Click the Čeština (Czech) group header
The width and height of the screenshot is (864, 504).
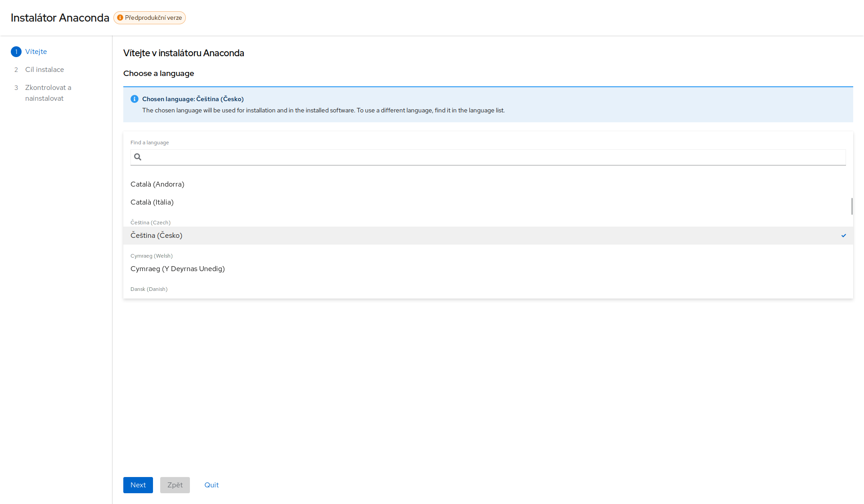150,223
